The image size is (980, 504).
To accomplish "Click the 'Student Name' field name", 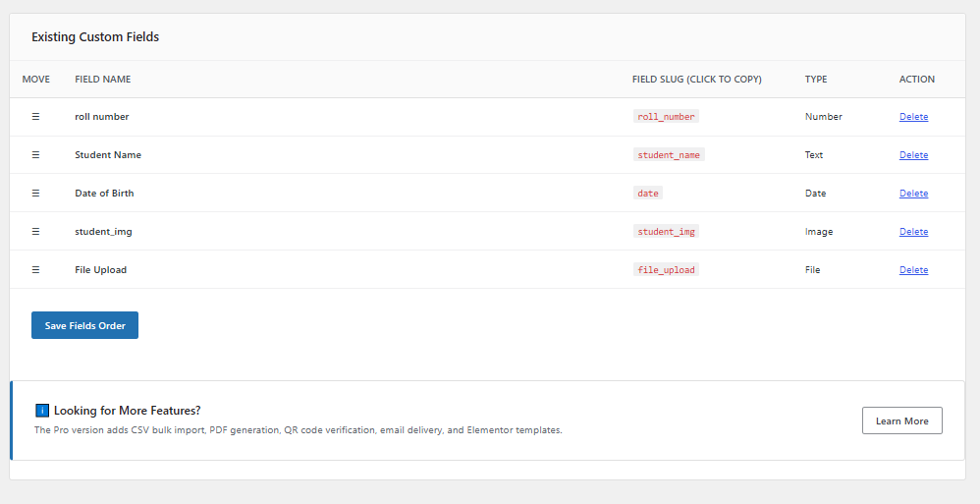I will 108,154.
